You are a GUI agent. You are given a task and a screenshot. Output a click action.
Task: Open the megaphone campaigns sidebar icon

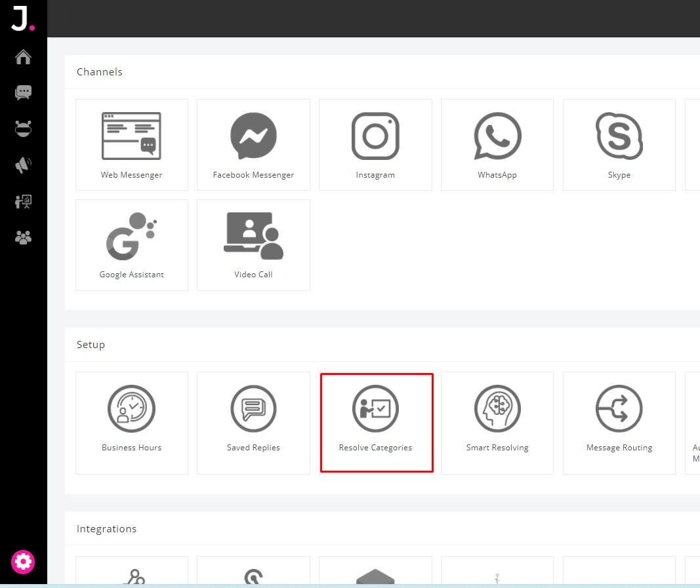tap(23, 165)
